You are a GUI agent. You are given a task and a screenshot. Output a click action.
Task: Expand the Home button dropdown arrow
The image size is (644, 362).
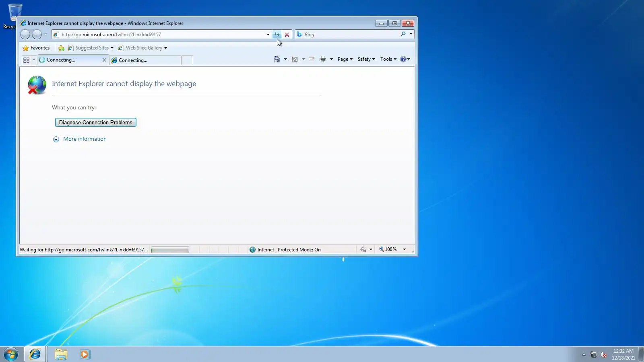[x=285, y=59]
